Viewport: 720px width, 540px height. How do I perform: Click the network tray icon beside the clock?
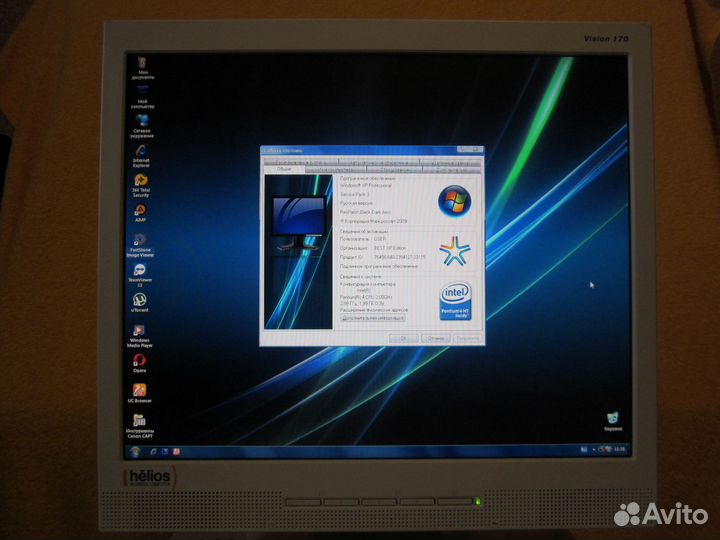click(x=608, y=449)
